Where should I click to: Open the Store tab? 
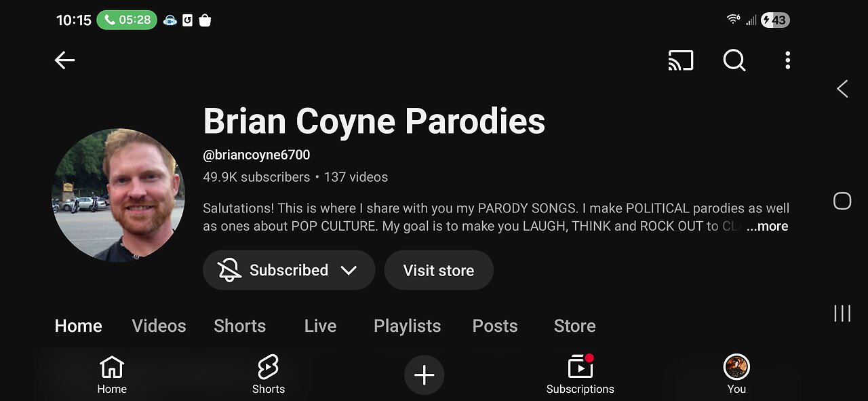click(575, 326)
